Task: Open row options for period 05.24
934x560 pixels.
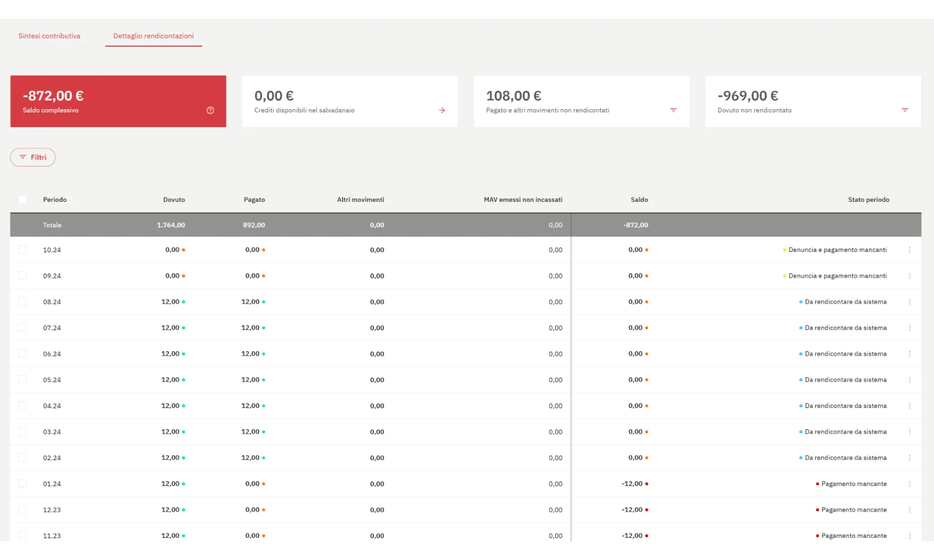Action: (x=909, y=380)
